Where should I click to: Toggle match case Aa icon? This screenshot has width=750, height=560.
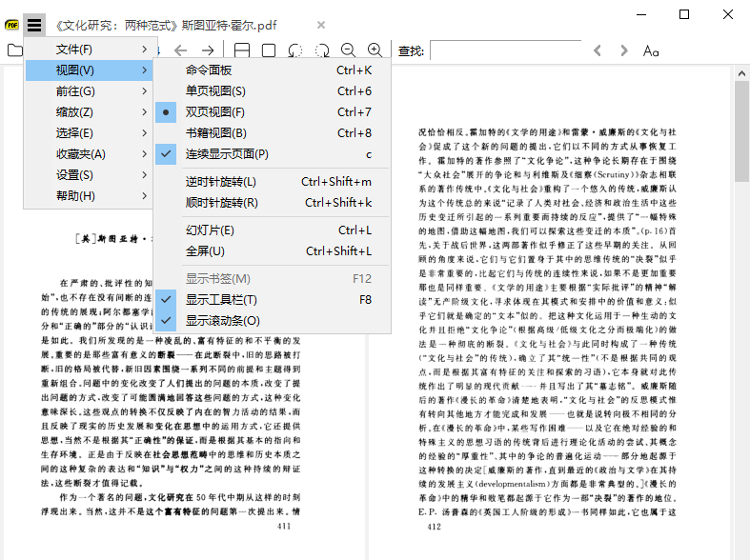651,50
